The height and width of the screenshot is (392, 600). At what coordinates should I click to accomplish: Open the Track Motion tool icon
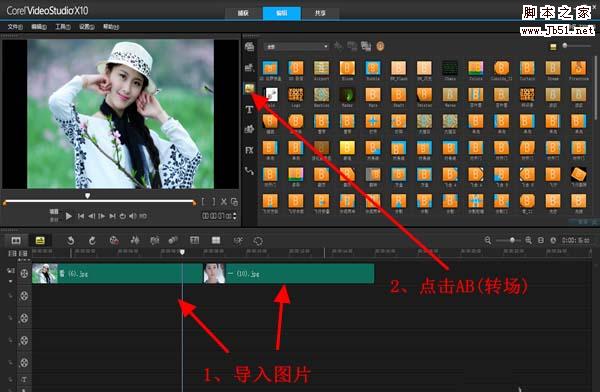pyautogui.click(x=173, y=240)
